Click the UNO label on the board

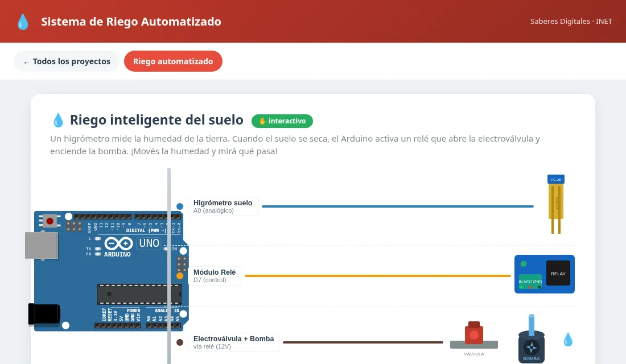pos(149,243)
